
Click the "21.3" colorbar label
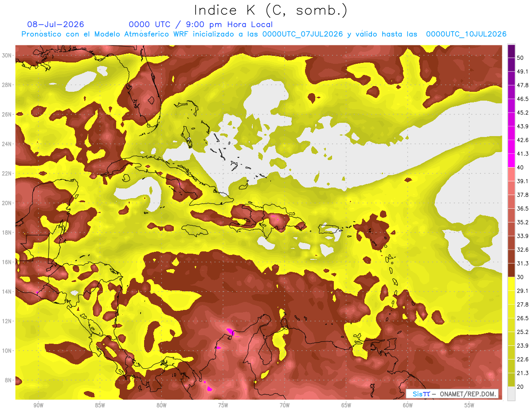(x=523, y=373)
